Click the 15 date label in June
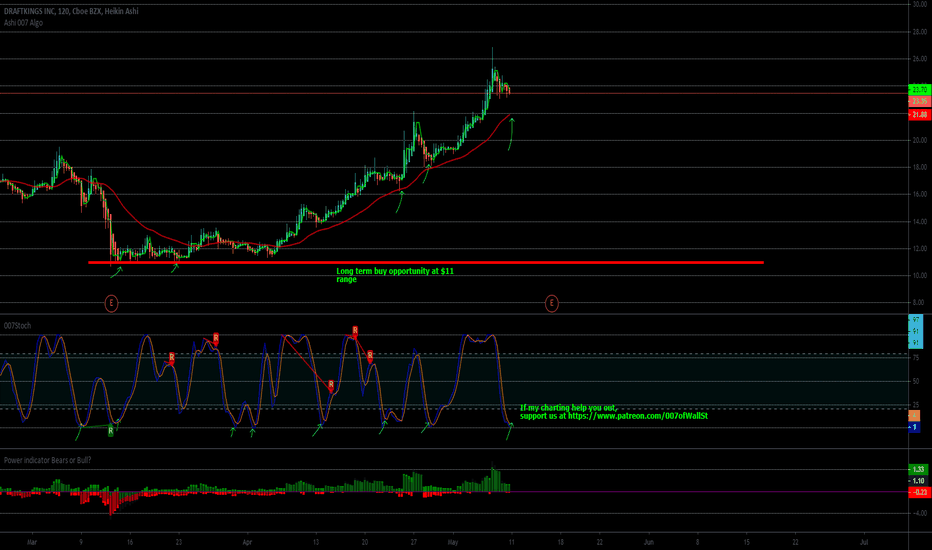Viewport: 932px width, 550px height. [x=746, y=542]
